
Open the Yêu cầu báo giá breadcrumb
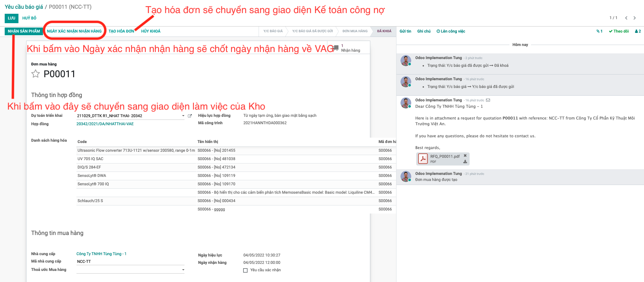(x=24, y=7)
